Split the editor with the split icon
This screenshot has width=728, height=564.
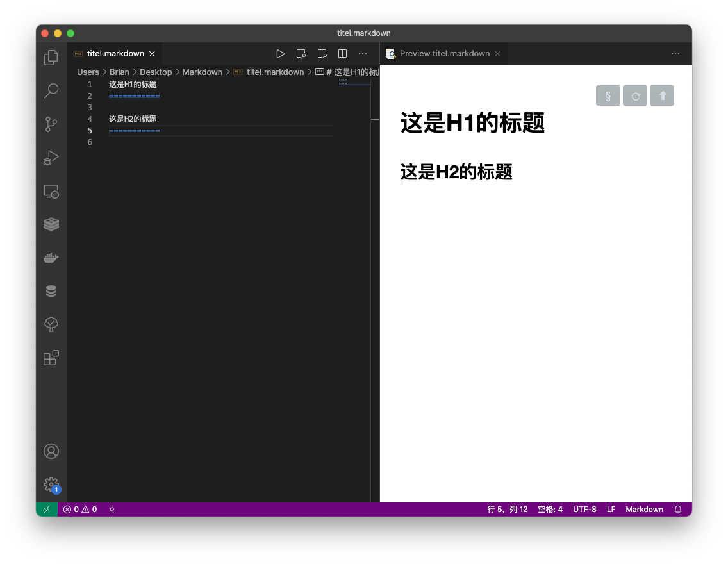pyautogui.click(x=342, y=54)
